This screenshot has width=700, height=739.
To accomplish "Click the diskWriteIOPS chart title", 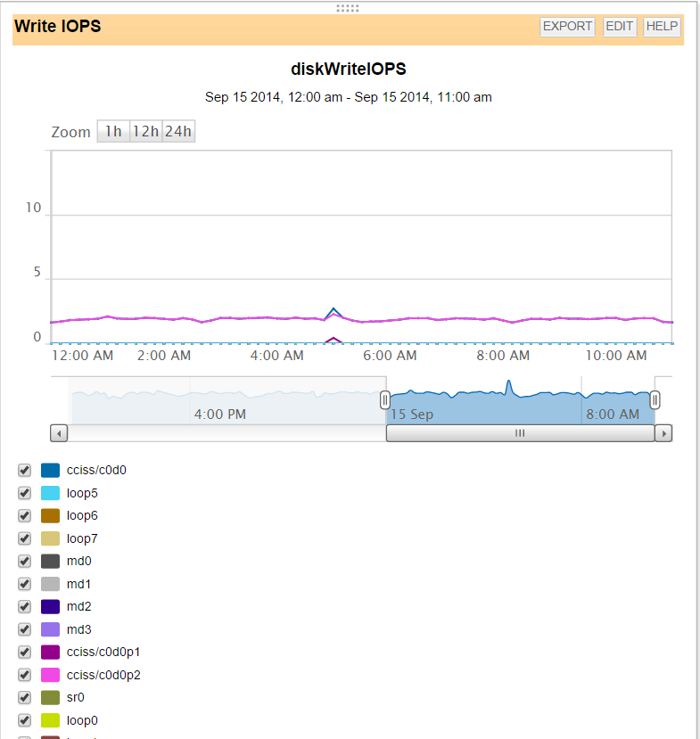I will tap(349, 70).
